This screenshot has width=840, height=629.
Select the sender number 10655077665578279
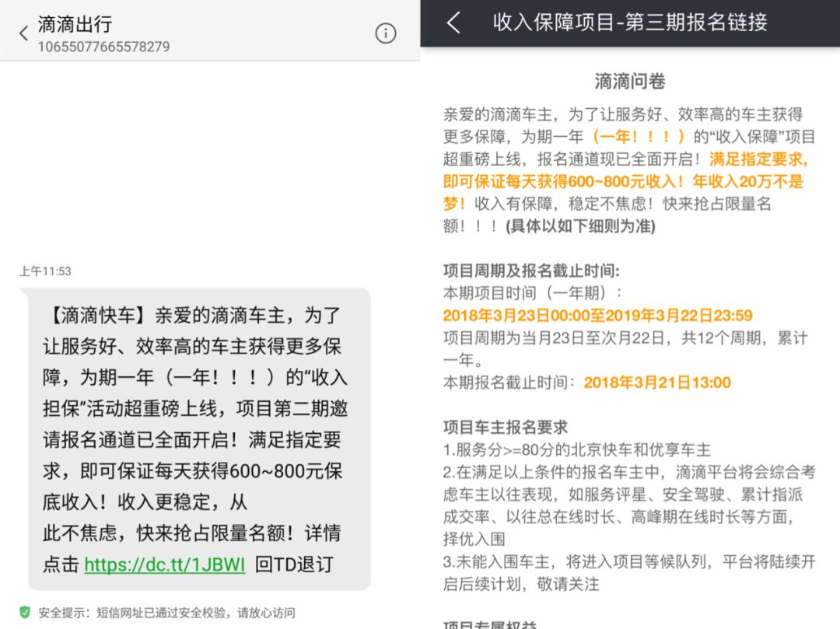click(x=103, y=47)
